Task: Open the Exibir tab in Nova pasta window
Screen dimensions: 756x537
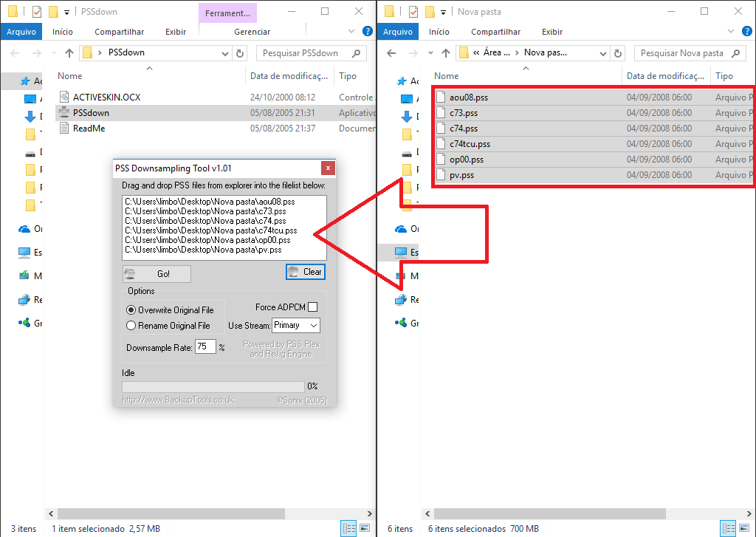Action: [x=551, y=32]
